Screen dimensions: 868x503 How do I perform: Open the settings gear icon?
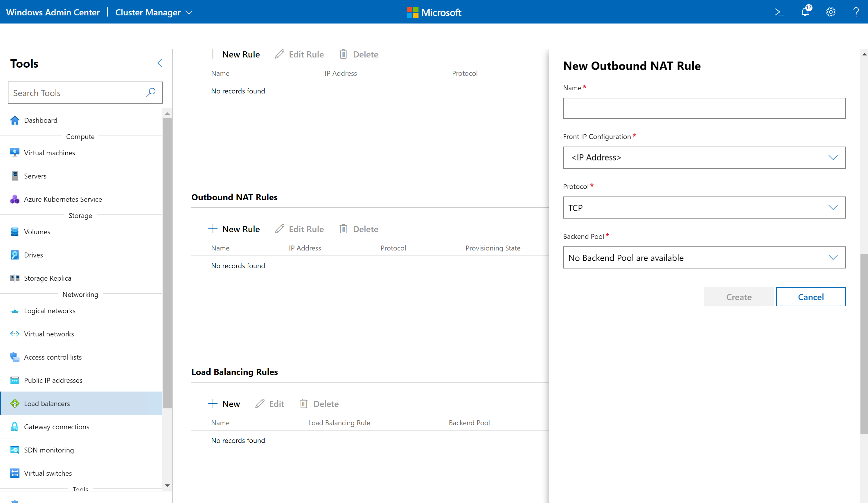pos(831,12)
